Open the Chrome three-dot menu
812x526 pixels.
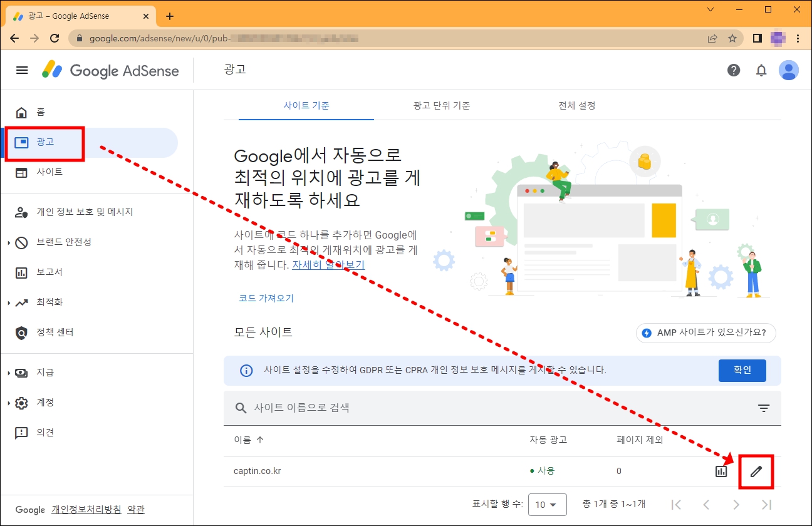(798, 38)
